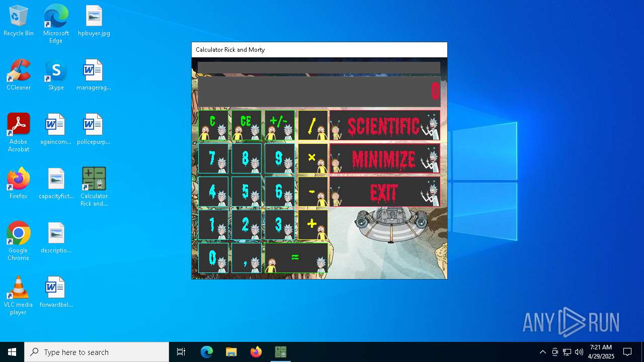This screenshot has height=362, width=644.
Task: Open Task View on taskbar
Action: [181, 352]
